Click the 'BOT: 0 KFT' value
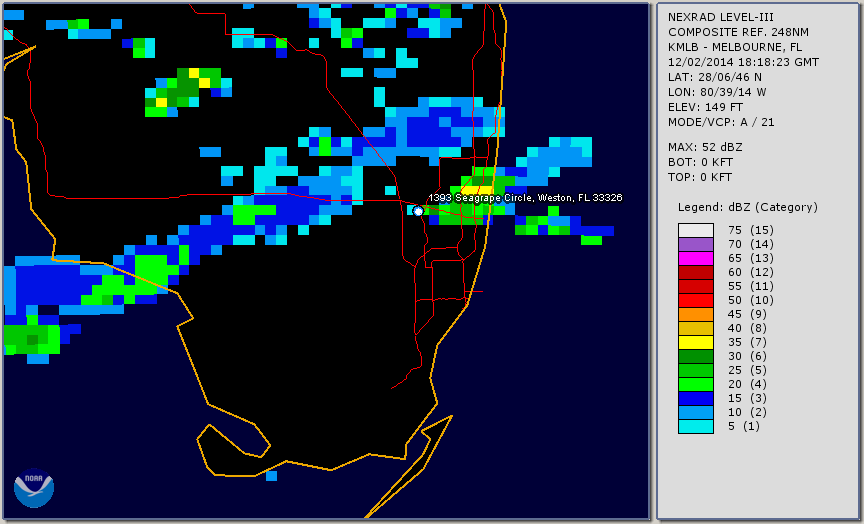Screen dimensions: 864x524 [700, 162]
